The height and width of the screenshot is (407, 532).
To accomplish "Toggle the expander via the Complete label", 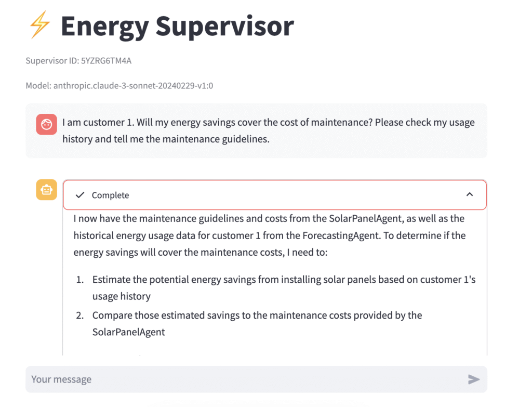I will click(x=110, y=195).
